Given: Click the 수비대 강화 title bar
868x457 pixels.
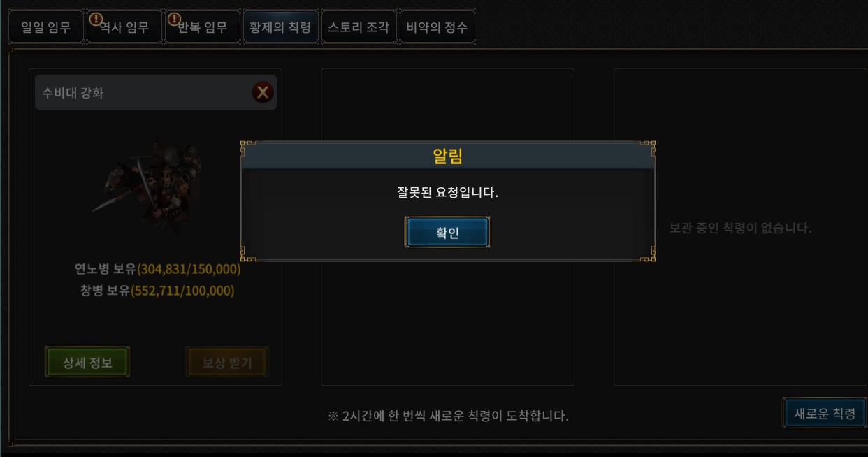Looking at the screenshot, I should coord(156,92).
